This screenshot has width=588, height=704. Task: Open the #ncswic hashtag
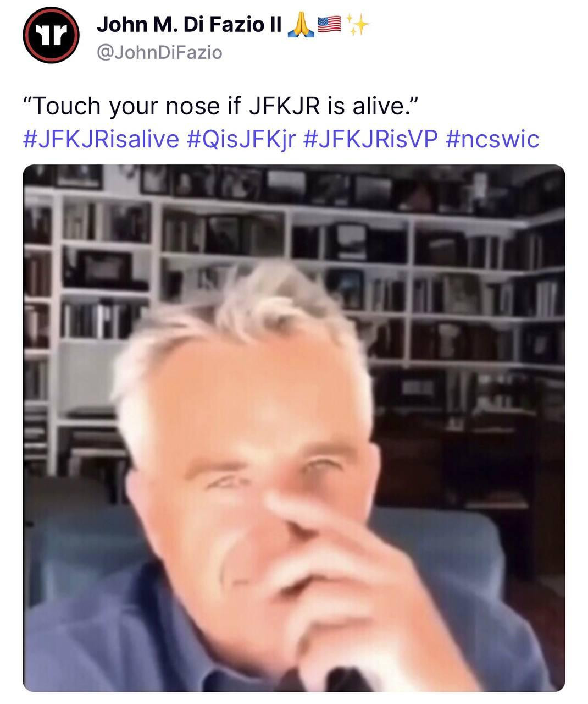492,139
